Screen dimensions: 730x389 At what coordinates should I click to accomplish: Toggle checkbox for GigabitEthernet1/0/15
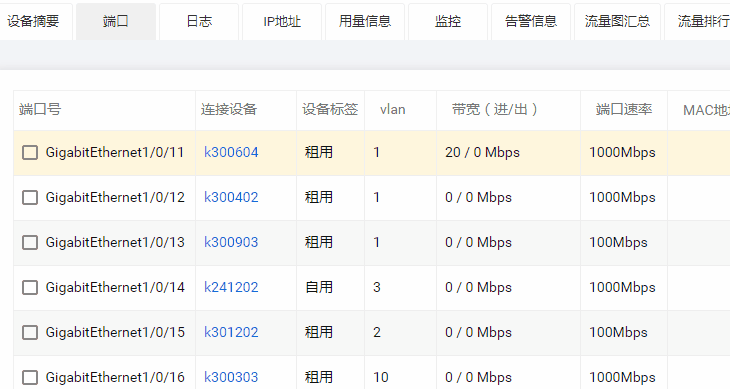[x=30, y=332]
